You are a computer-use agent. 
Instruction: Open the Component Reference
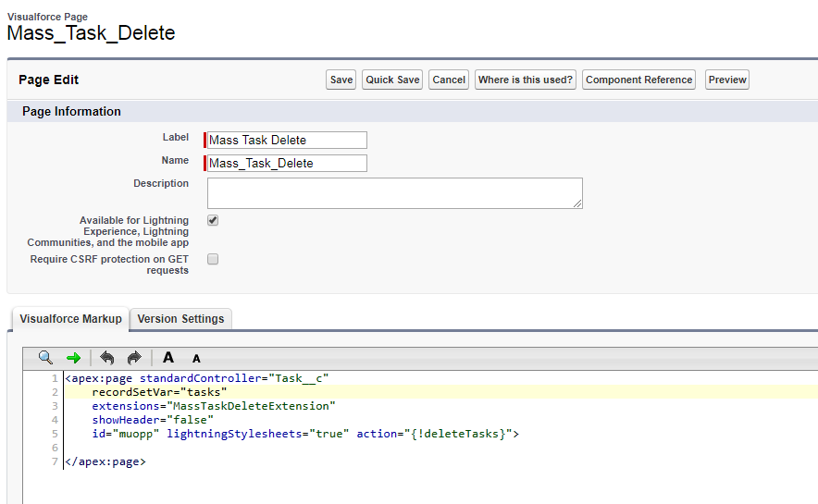638,80
